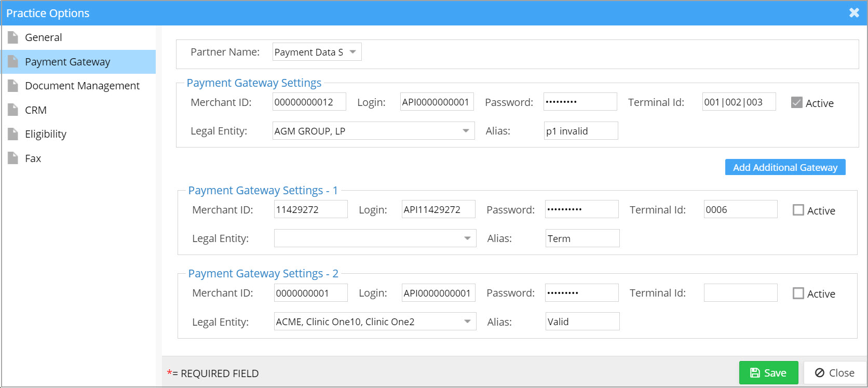Tick the Active box for Gateway Settings 2

(798, 293)
